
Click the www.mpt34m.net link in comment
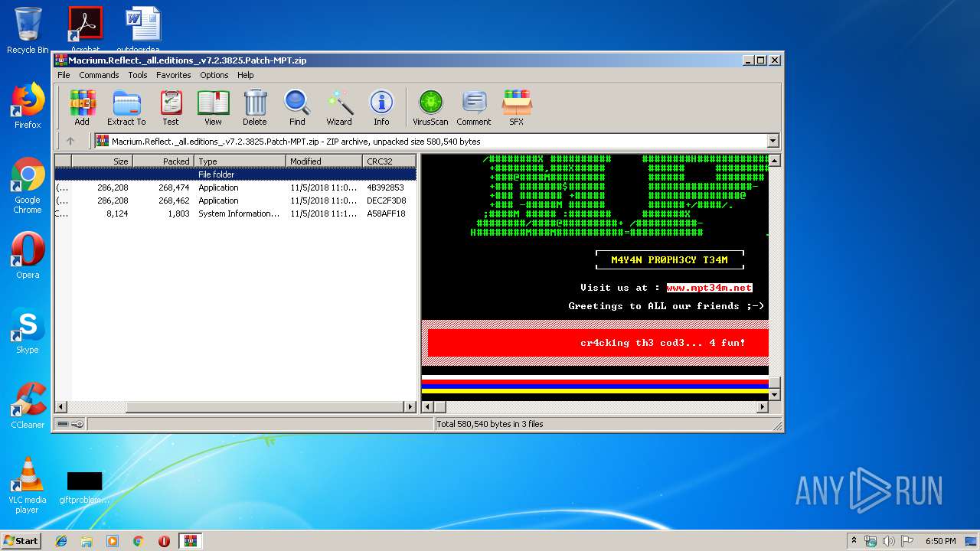[x=709, y=288]
